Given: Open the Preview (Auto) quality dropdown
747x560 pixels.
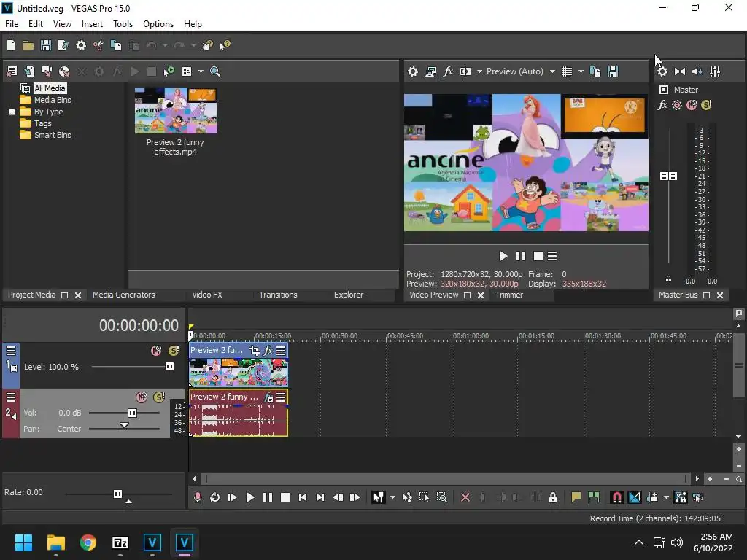Looking at the screenshot, I should (x=552, y=71).
